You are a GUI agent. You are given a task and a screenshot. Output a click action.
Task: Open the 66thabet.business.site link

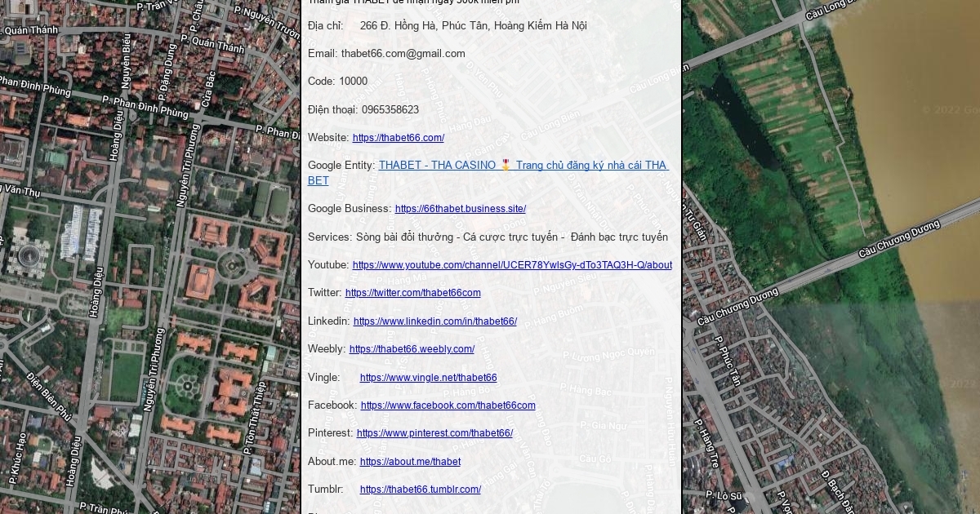(460, 209)
